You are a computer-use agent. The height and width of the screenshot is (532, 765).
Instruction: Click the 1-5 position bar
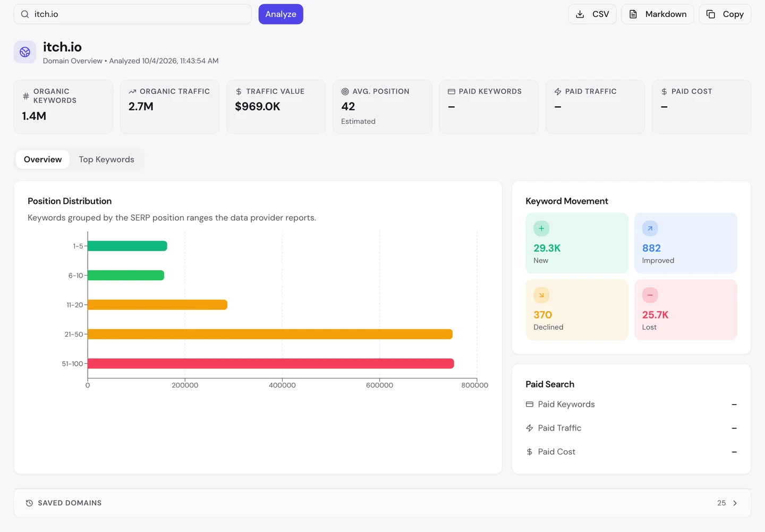pos(127,246)
